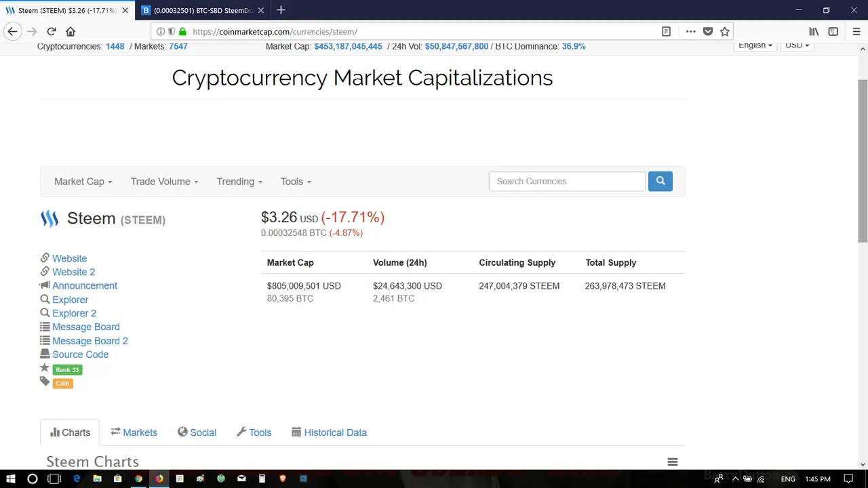Open the USD currency dropdown
This screenshot has width=868, height=488.
797,45
